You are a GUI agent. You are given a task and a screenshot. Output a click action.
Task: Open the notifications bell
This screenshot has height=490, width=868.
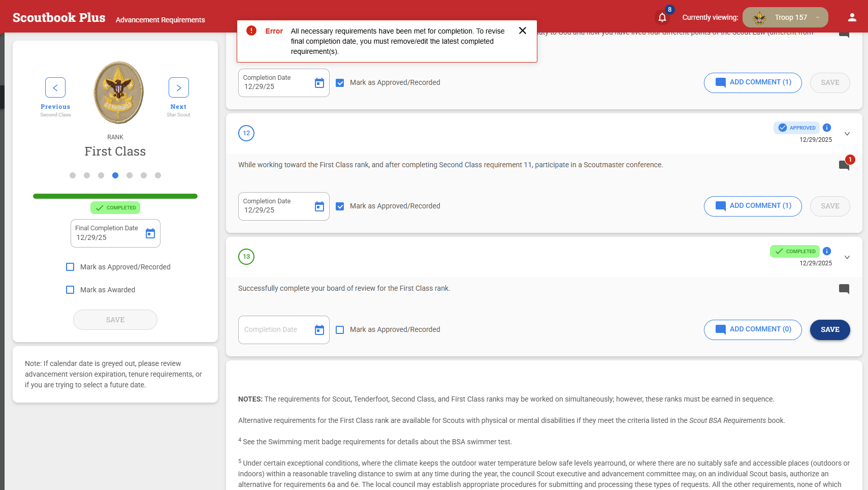pyautogui.click(x=662, y=18)
